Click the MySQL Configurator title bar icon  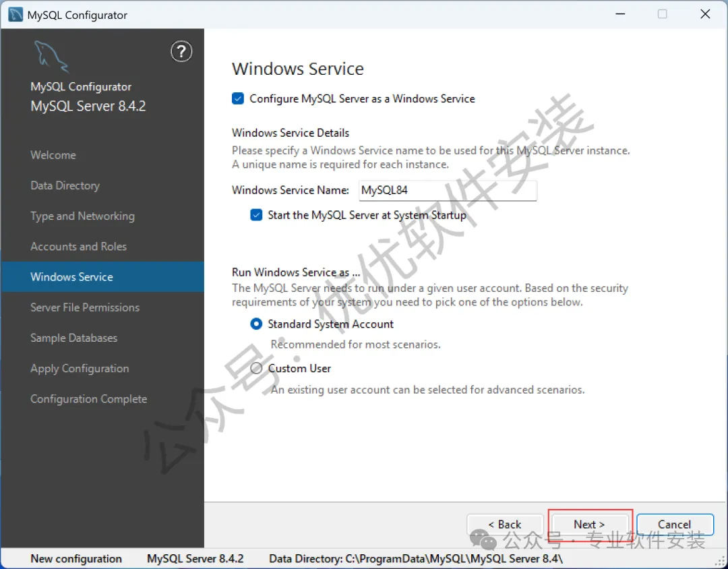[x=16, y=14]
